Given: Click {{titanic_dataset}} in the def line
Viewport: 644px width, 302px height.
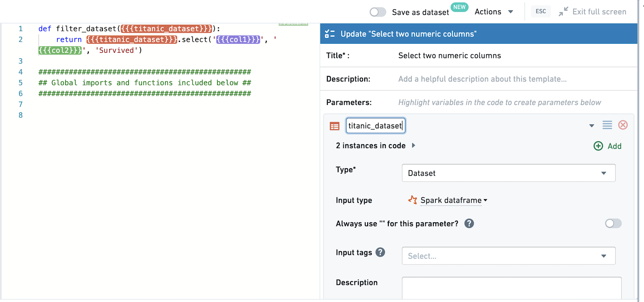Looking at the screenshot, I should (166, 29).
